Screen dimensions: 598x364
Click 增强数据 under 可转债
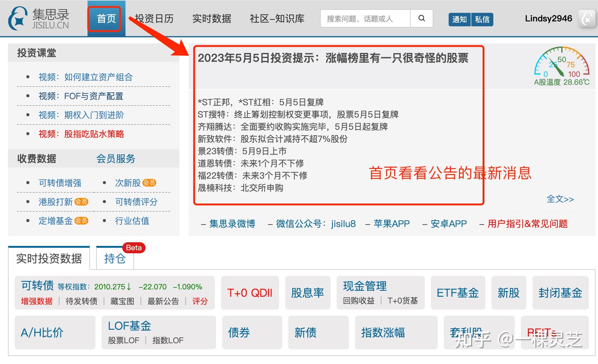pos(37,301)
